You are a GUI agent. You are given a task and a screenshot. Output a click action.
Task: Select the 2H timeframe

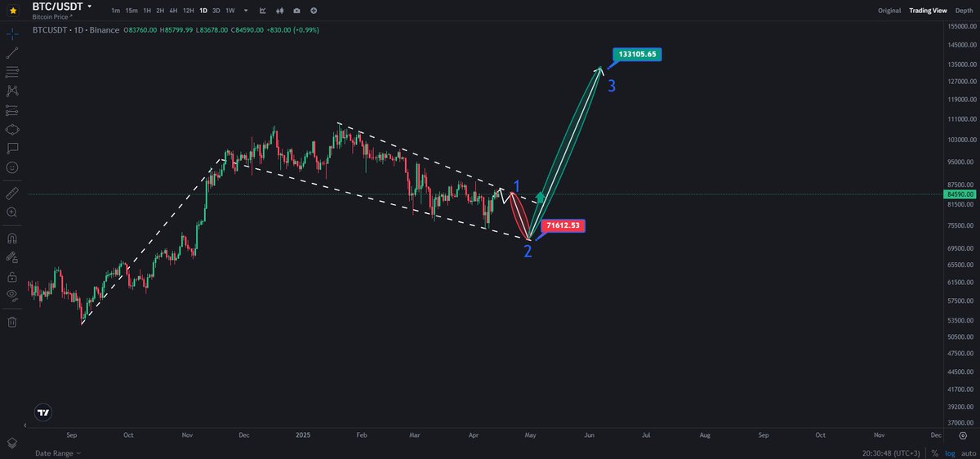[160, 11]
